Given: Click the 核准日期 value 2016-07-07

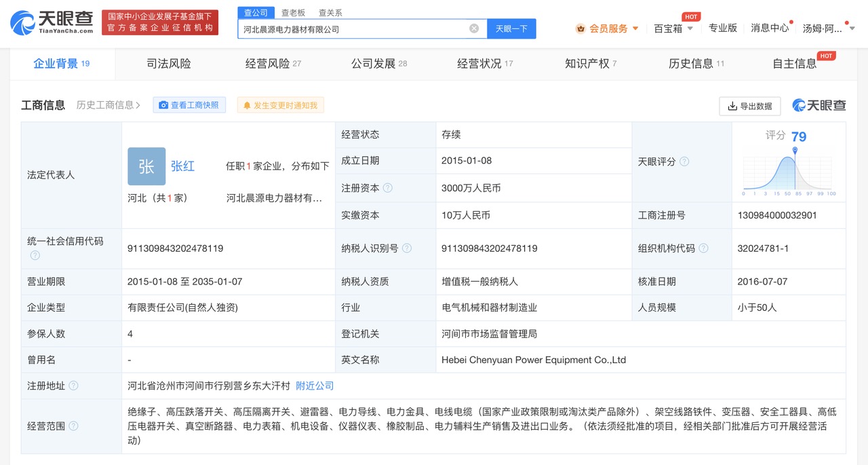Looking at the screenshot, I should (763, 281).
